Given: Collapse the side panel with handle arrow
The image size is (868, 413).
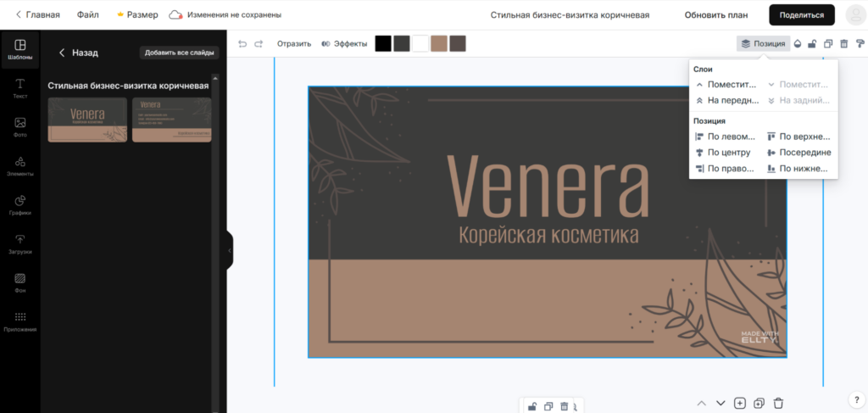Looking at the screenshot, I should (229, 251).
